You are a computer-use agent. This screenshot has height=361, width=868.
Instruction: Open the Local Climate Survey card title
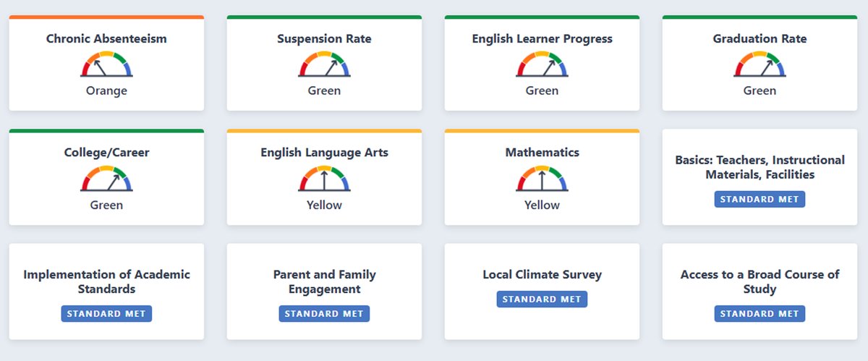pos(542,275)
